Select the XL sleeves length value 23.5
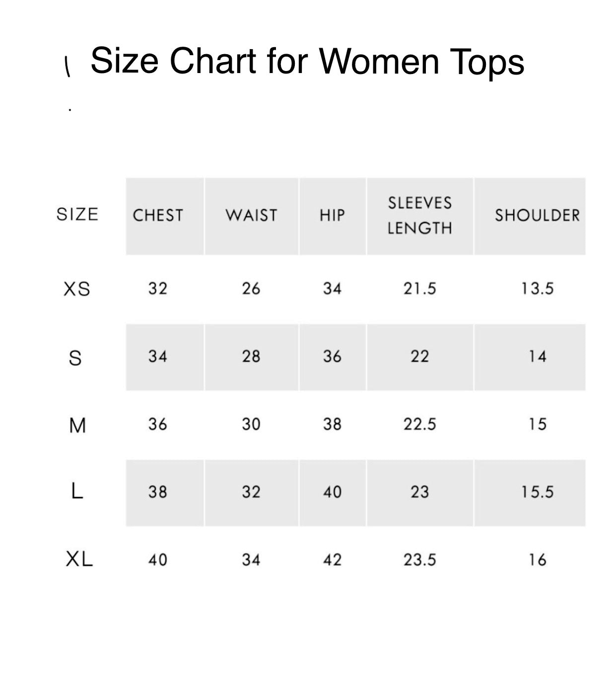The width and height of the screenshot is (616, 692). pos(419,560)
